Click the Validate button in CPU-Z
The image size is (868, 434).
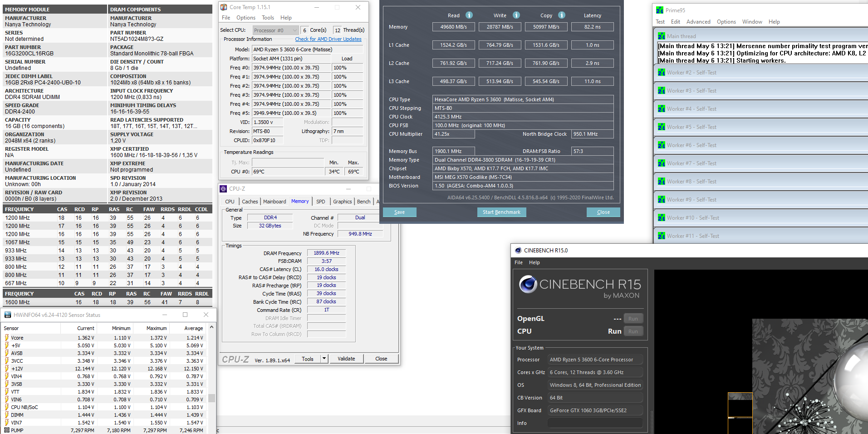click(x=346, y=359)
